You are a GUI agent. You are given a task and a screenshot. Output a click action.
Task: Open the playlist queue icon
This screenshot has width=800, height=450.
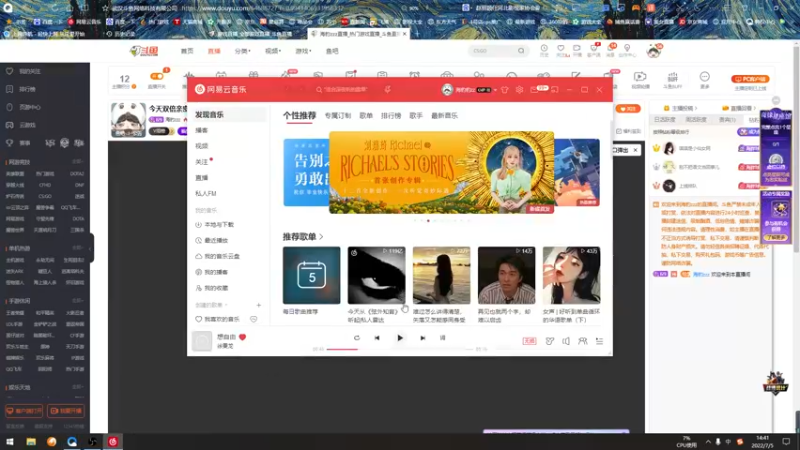click(599, 341)
